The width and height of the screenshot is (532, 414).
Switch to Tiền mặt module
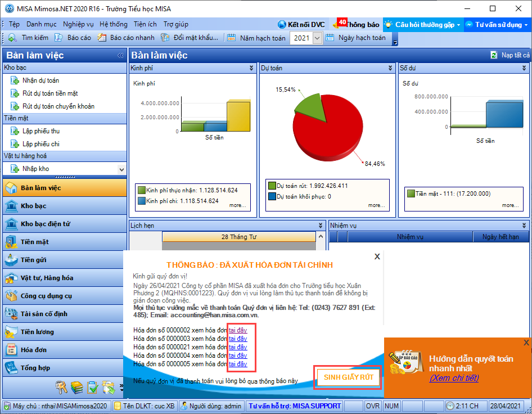[65, 242]
